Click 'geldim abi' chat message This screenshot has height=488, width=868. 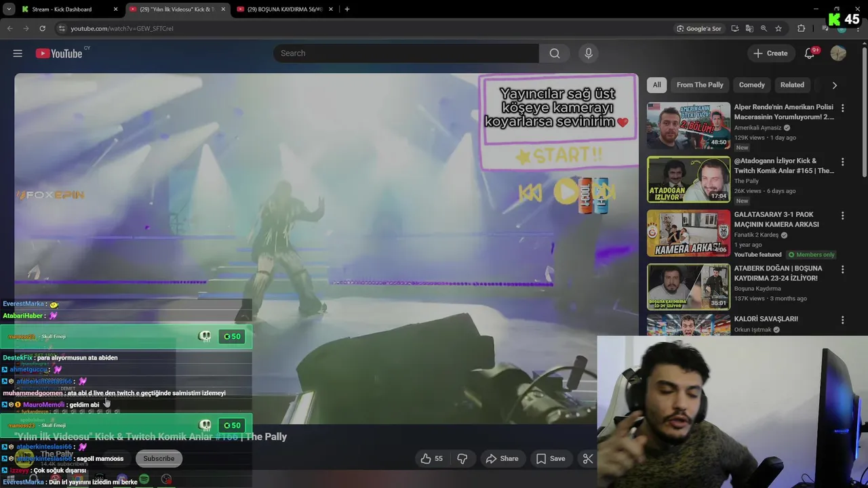point(84,405)
